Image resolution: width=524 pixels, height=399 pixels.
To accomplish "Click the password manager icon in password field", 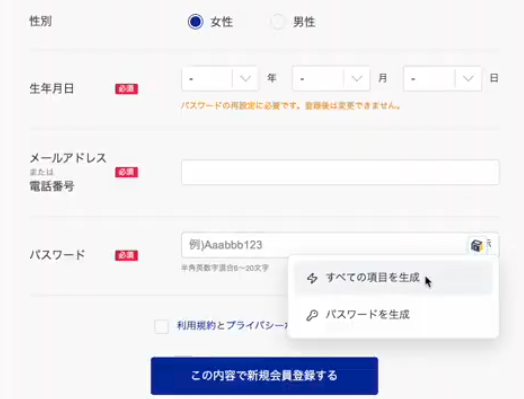I will [x=477, y=245].
